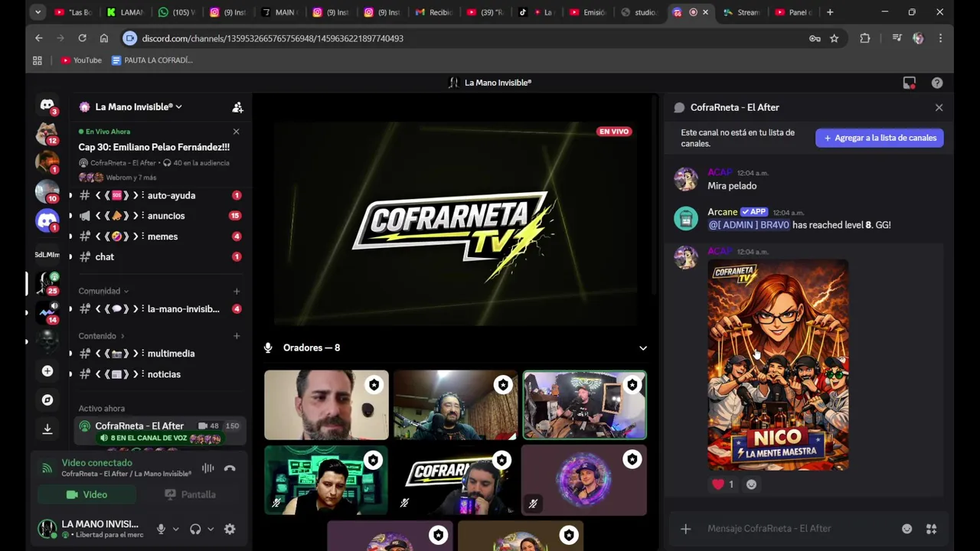Open user settings gear icon
The height and width of the screenshot is (551, 980).
(x=230, y=529)
